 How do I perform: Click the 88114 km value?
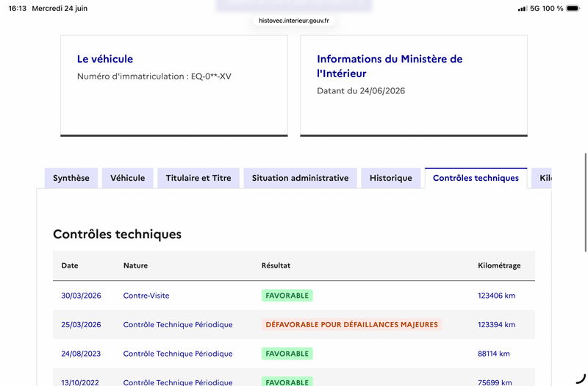[x=493, y=354]
